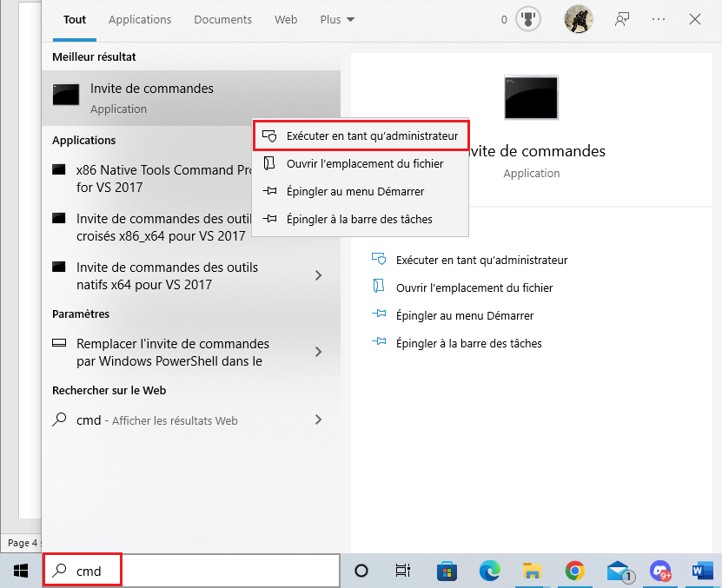Click Épingler au menu Démarrer in right pane
Image resolution: width=722 pixels, height=588 pixels.
click(465, 315)
